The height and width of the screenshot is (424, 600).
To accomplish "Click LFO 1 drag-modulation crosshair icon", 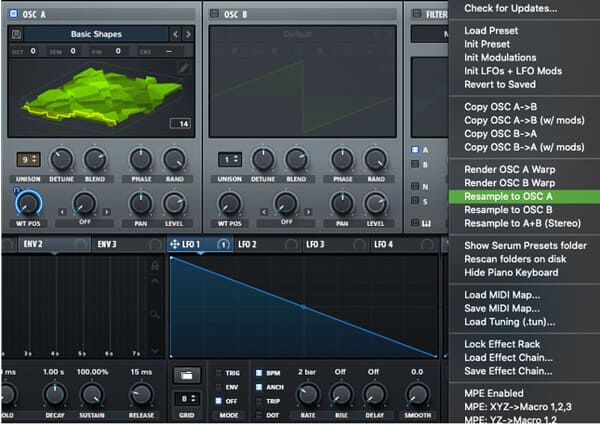I will 174,244.
